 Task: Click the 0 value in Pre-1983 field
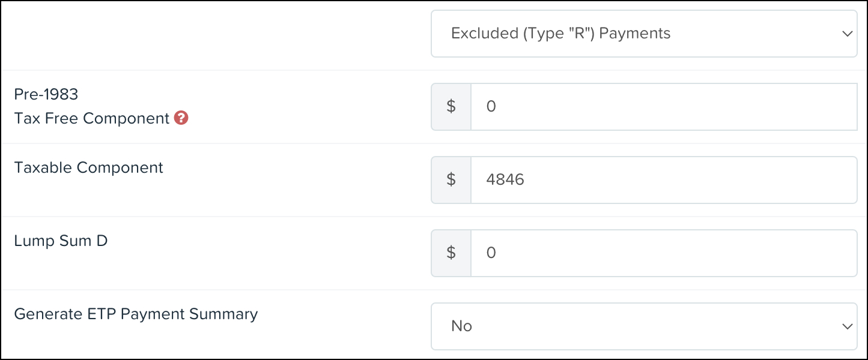491,107
